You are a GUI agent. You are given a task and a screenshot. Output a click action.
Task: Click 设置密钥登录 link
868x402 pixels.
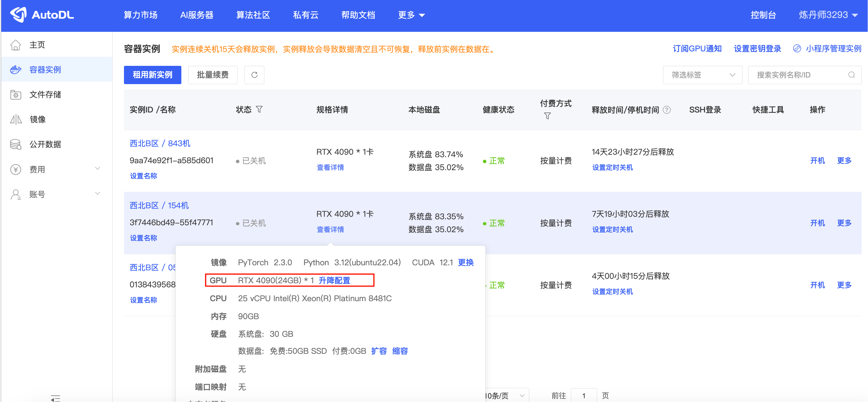pos(758,49)
